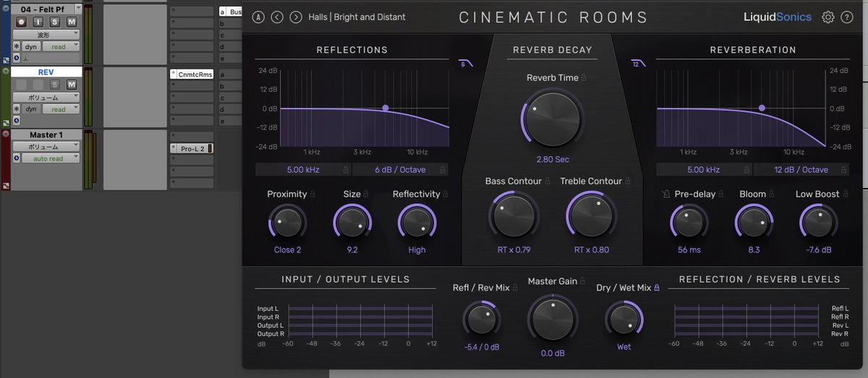Click the Reverberation 12 dB / Octave field
Image resolution: width=868 pixels, height=378 pixels.
click(802, 170)
